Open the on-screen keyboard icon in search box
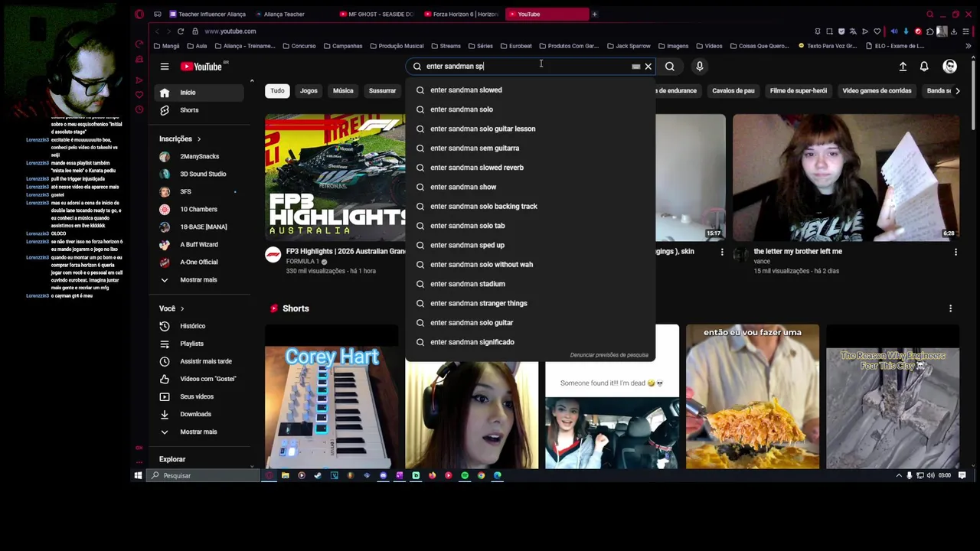This screenshot has width=980, height=551. point(635,67)
